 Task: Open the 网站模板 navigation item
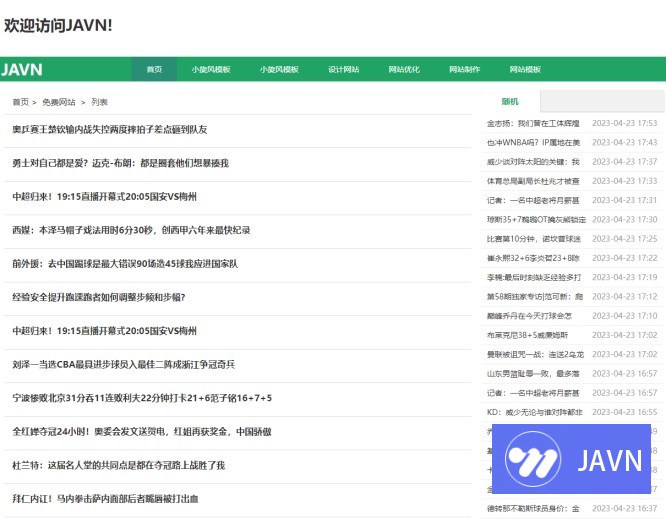tap(525, 69)
